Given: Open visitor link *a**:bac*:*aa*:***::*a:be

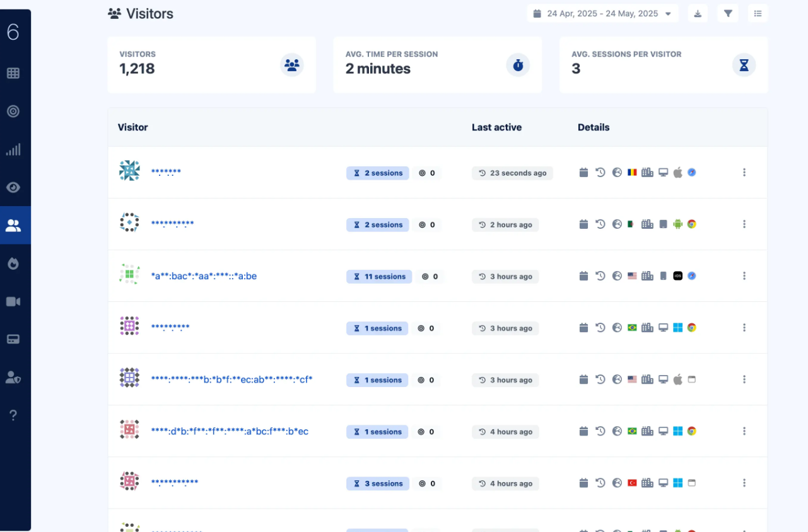Looking at the screenshot, I should [x=204, y=276].
